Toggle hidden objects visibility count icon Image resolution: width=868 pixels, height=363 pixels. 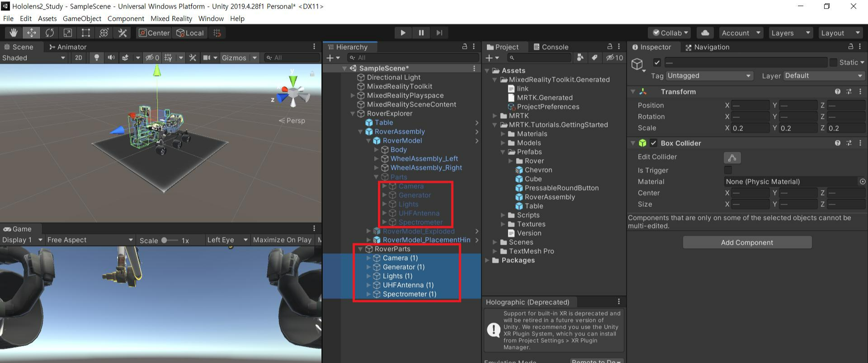tap(152, 58)
